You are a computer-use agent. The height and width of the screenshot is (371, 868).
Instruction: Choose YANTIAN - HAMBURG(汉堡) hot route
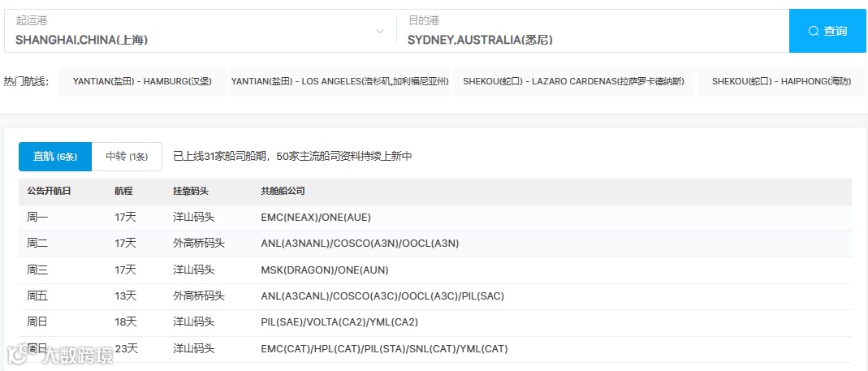click(x=142, y=82)
